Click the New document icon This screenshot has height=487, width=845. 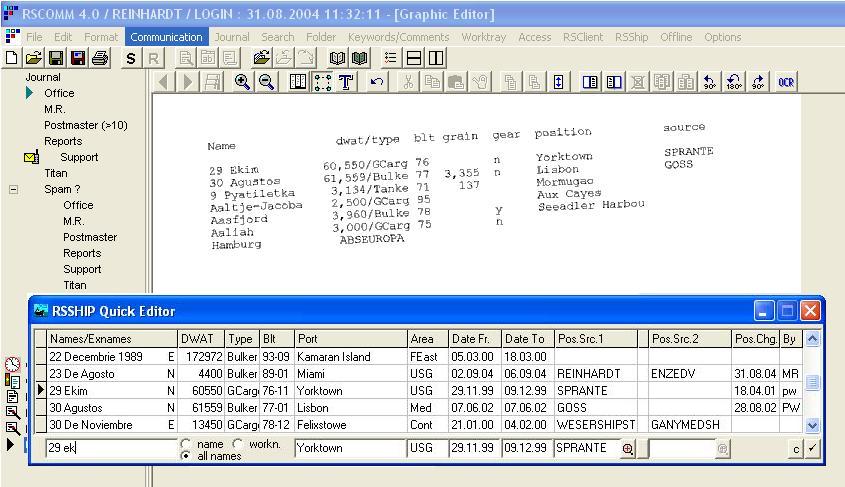(11, 58)
